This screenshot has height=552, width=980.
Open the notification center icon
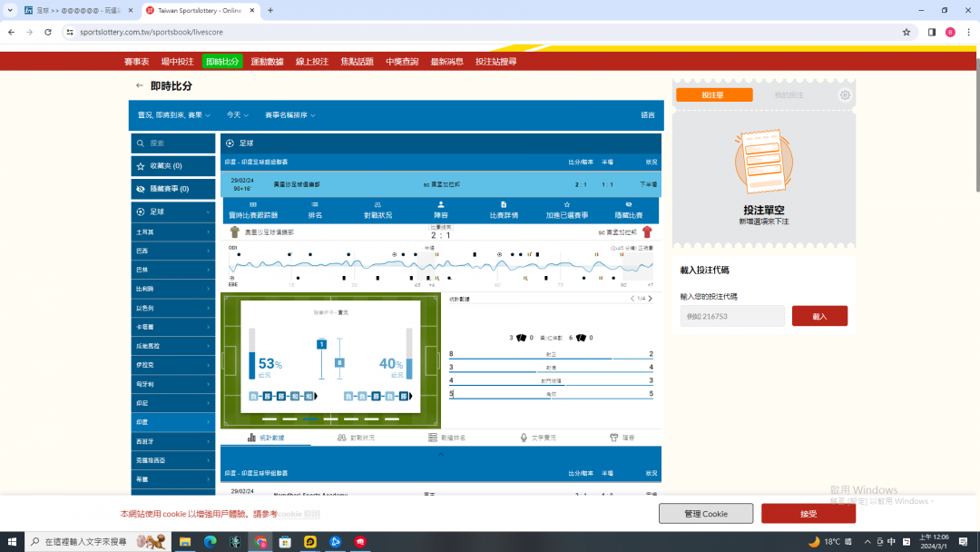963,541
